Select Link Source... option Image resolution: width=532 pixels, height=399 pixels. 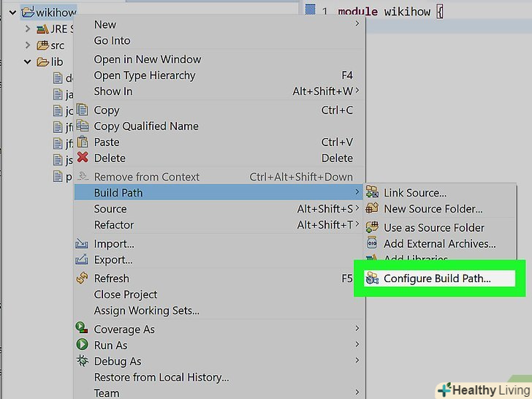pyautogui.click(x=415, y=193)
